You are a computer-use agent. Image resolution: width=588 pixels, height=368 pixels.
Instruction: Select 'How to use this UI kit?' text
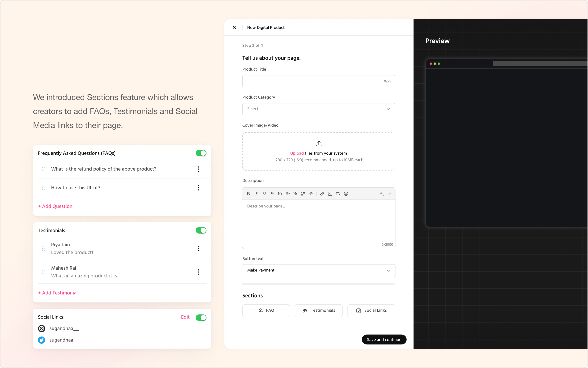(x=76, y=188)
